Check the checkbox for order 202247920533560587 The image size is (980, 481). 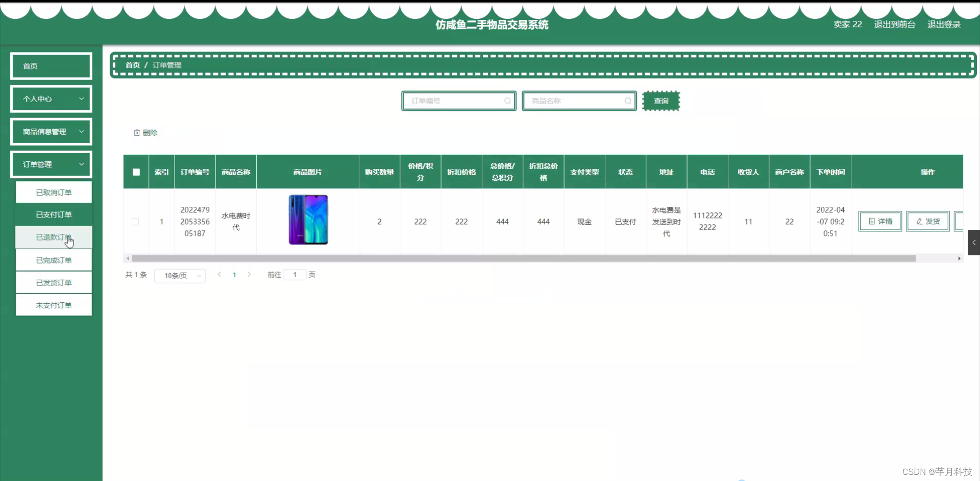(135, 222)
